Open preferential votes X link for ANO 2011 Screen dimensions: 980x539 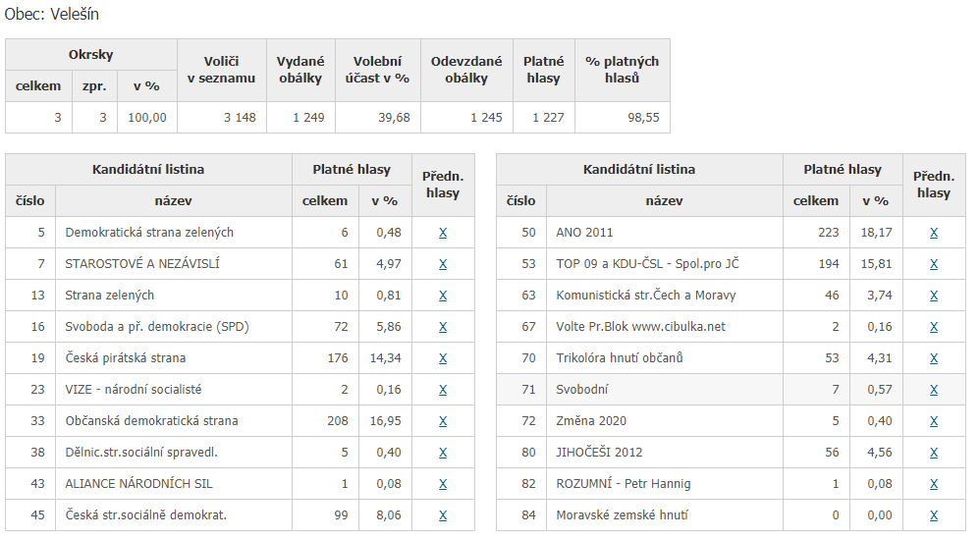[x=934, y=233]
